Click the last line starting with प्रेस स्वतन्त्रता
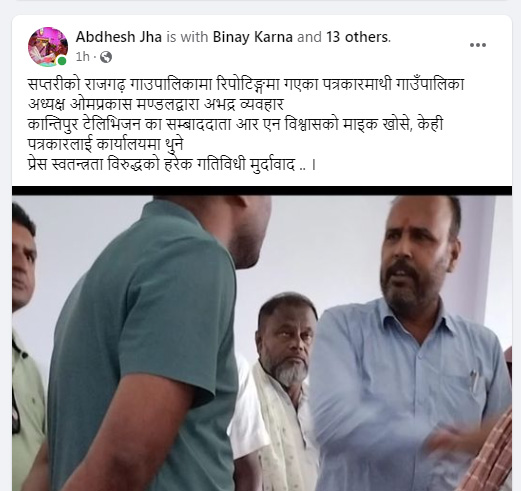Screen dimensions: 521x491 tap(172, 164)
